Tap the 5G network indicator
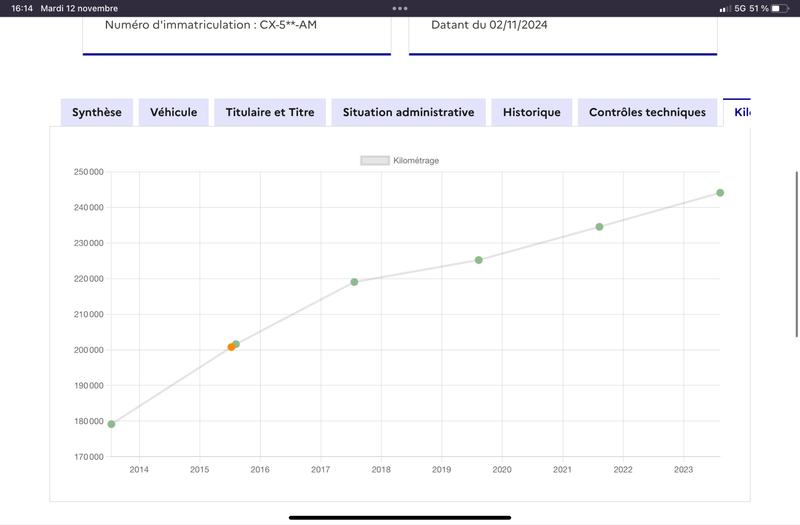The width and height of the screenshot is (800, 525). pyautogui.click(x=740, y=8)
